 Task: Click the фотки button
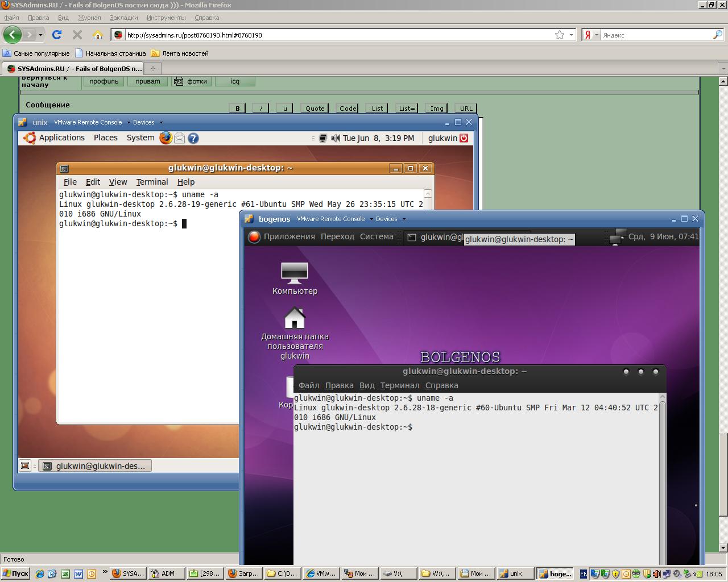click(x=192, y=81)
